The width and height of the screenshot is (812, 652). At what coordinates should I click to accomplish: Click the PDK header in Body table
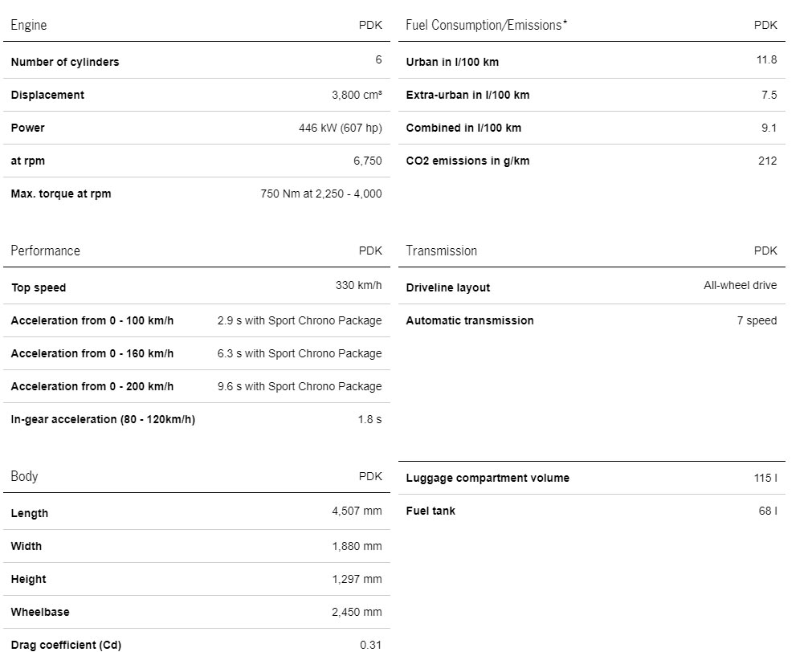tap(370, 476)
